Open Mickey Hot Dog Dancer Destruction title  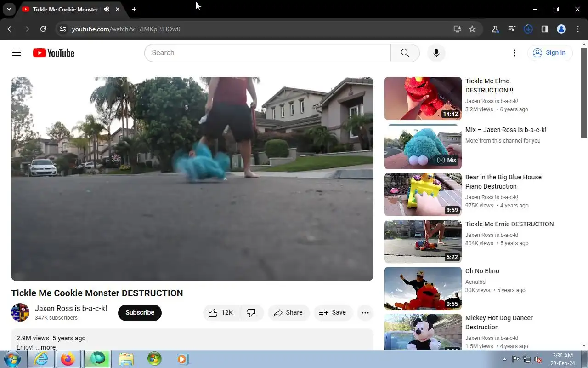click(499, 322)
